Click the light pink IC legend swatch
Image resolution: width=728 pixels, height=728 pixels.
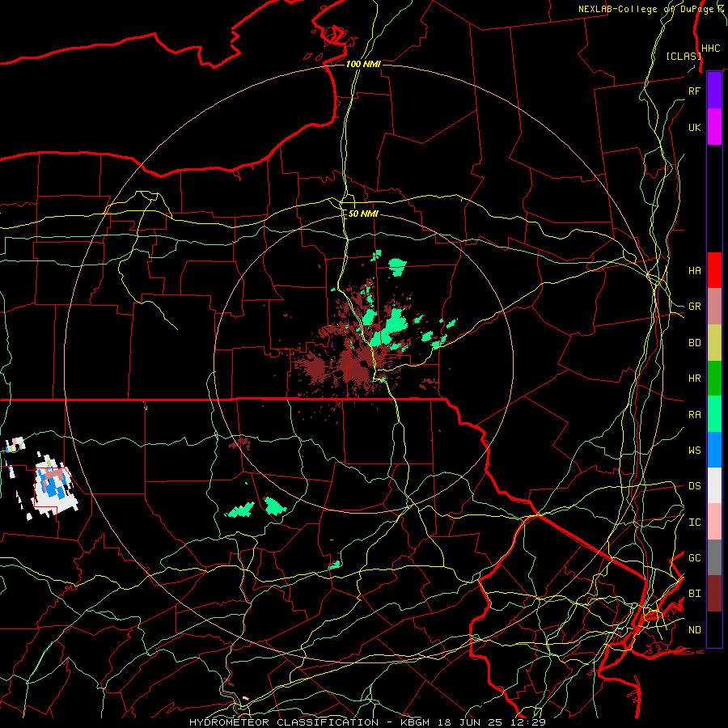tap(714, 522)
